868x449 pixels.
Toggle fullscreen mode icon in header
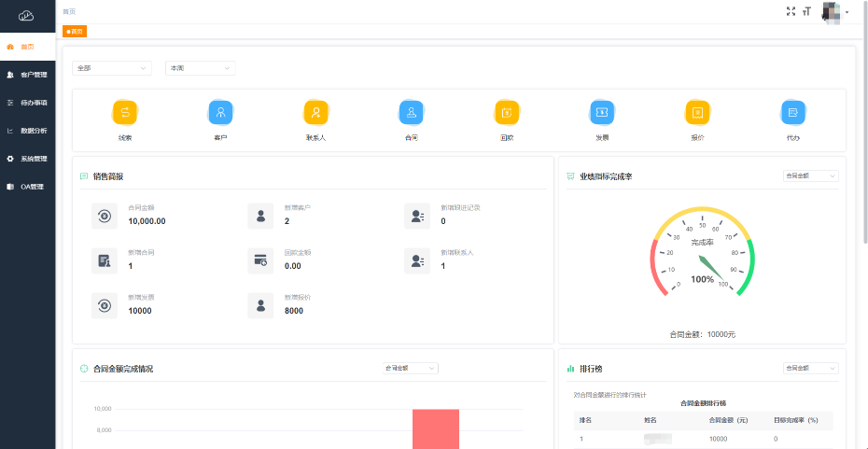click(791, 11)
